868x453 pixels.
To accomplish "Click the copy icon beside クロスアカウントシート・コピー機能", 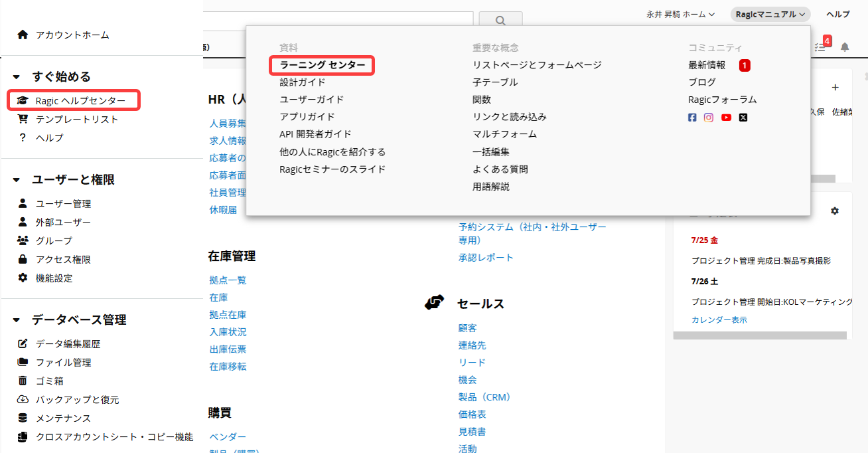I will click(x=23, y=436).
